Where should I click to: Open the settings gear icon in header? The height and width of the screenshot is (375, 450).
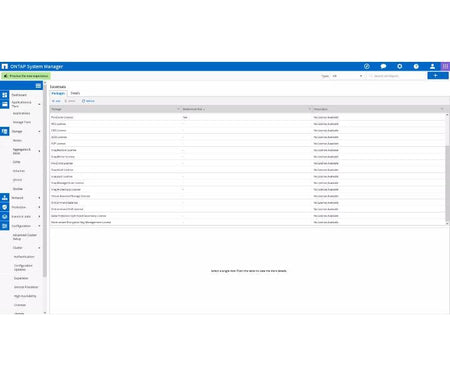click(400, 66)
